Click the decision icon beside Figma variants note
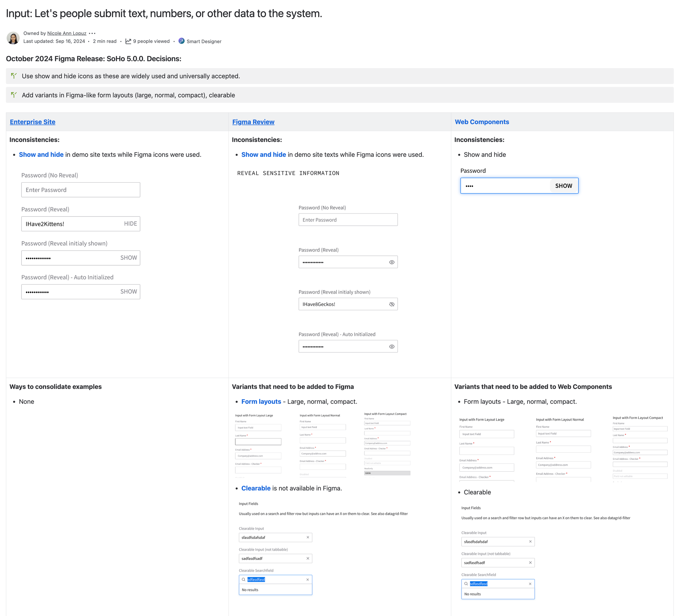The image size is (680, 616). pyautogui.click(x=14, y=95)
